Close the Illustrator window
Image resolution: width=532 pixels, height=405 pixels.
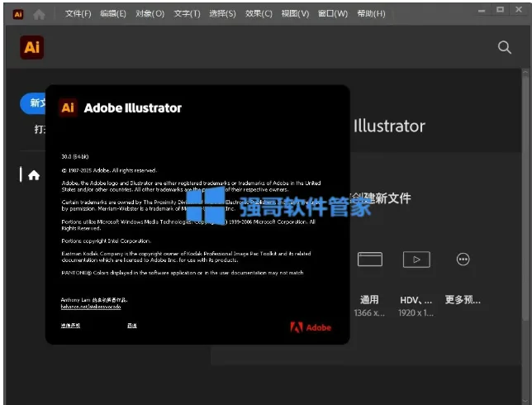(519, 10)
